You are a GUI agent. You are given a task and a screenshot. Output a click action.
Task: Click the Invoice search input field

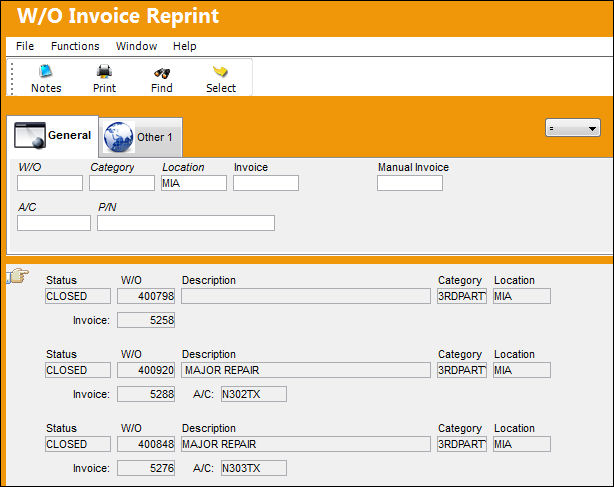click(x=266, y=183)
